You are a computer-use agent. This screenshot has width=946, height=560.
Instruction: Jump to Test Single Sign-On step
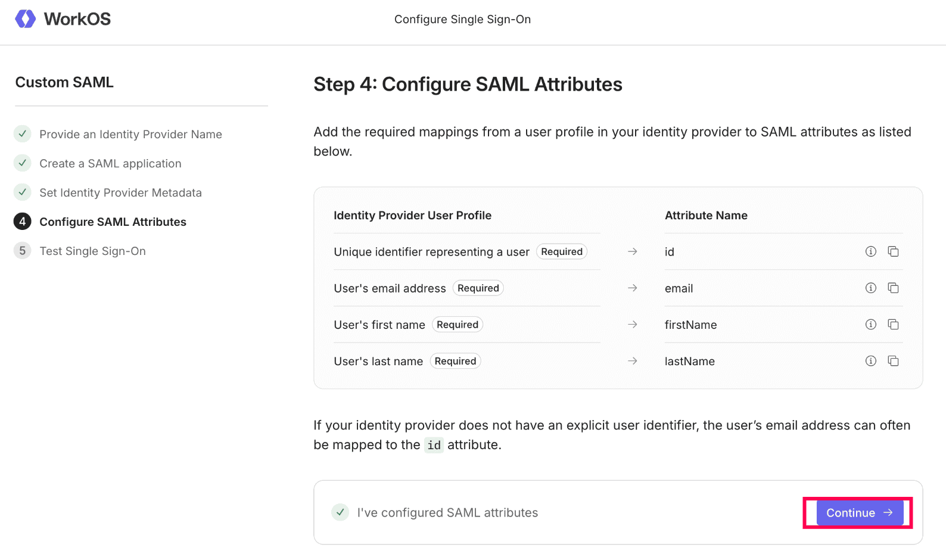point(92,251)
